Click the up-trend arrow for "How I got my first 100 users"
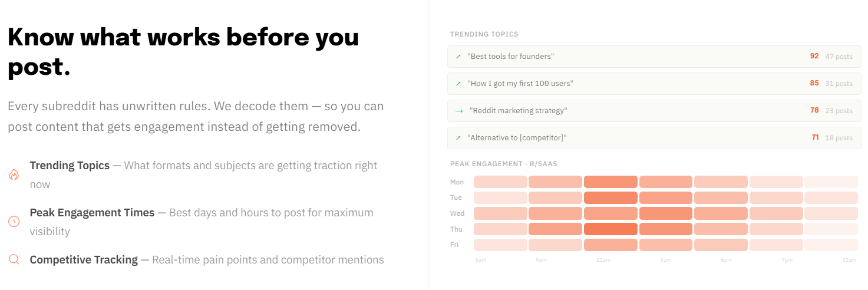Screen dimensions: 868x290 click(458, 84)
